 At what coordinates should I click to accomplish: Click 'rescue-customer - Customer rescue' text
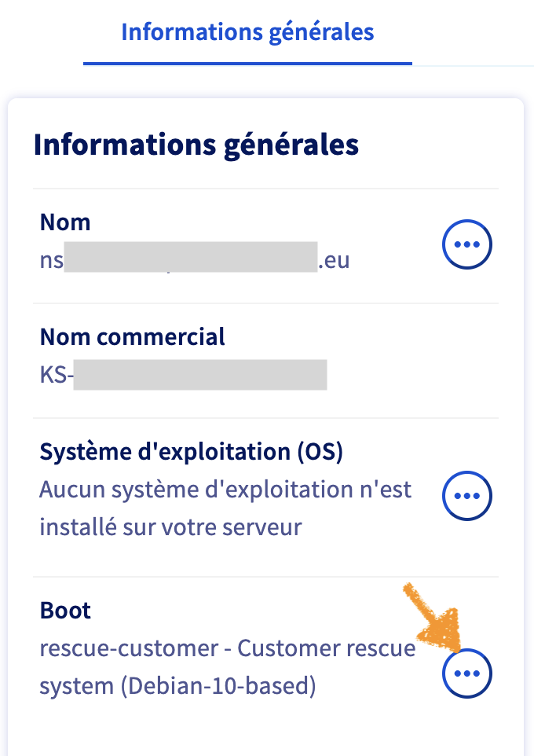click(x=227, y=649)
